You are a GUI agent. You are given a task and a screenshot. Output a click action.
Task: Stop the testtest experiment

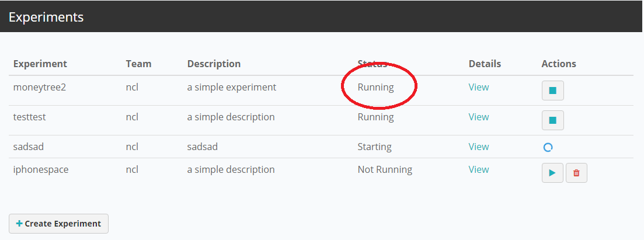coord(552,120)
